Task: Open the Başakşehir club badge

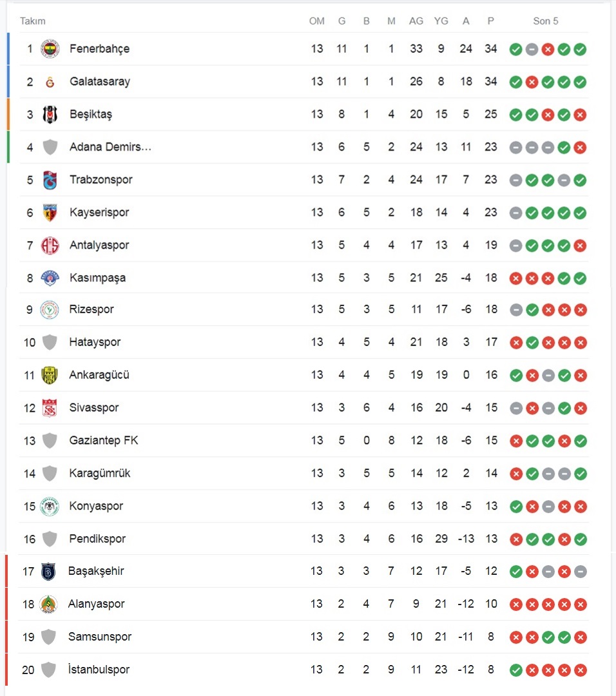Action: pyautogui.click(x=48, y=571)
